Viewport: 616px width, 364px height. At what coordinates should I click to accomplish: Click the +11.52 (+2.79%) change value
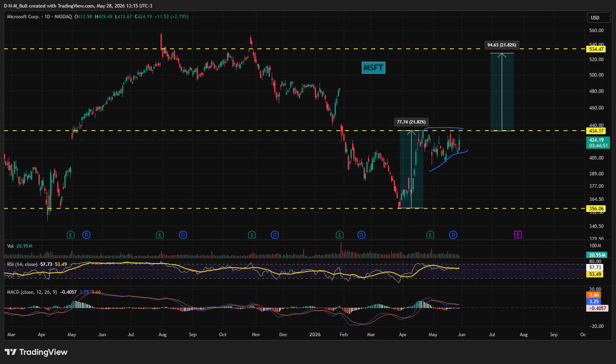pyautogui.click(x=172, y=16)
